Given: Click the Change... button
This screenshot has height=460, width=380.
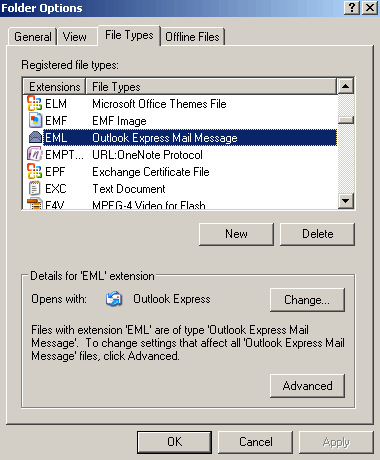Looking at the screenshot, I should point(307,300).
